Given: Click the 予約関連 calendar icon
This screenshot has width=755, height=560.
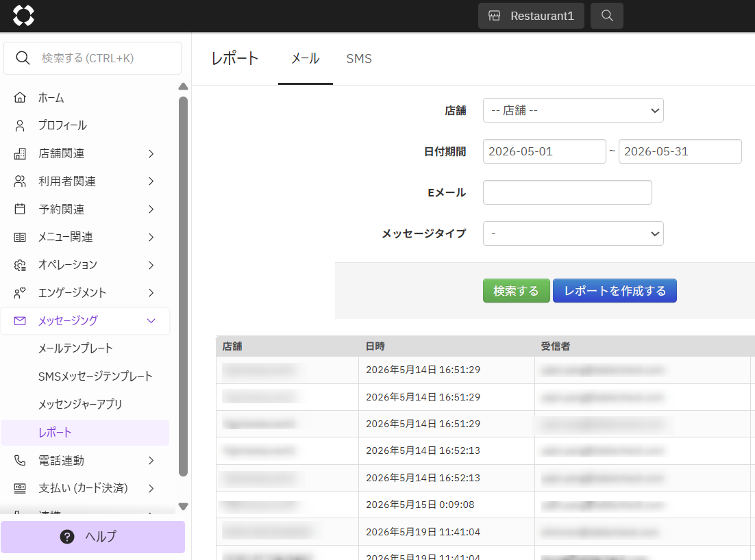Looking at the screenshot, I should click(20, 209).
